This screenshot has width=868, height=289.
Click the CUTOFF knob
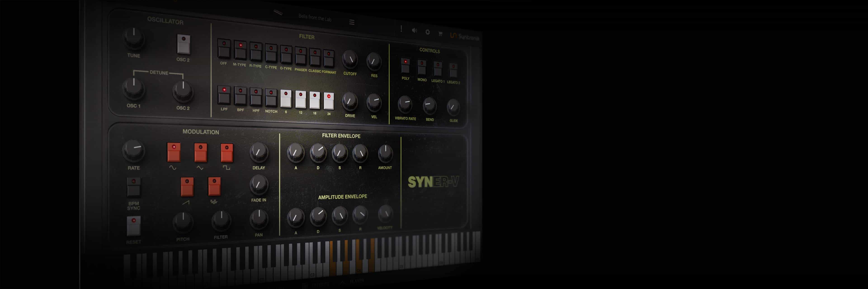point(350,60)
